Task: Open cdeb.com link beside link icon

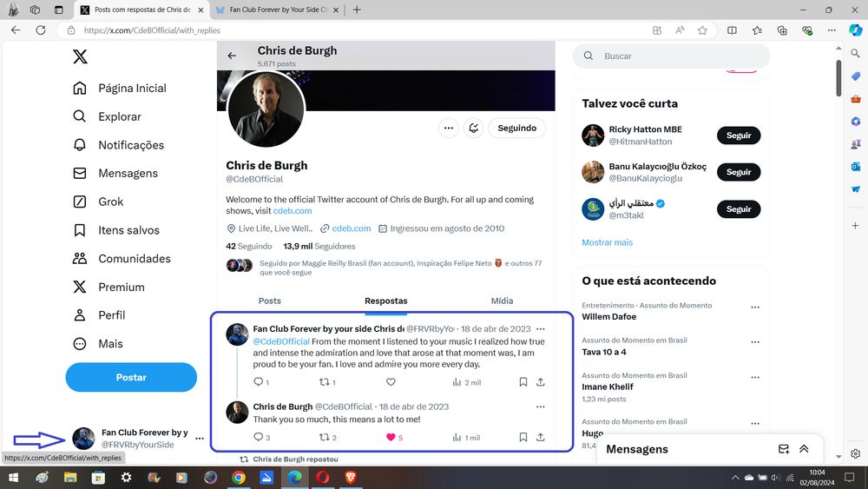Action: 352,228
